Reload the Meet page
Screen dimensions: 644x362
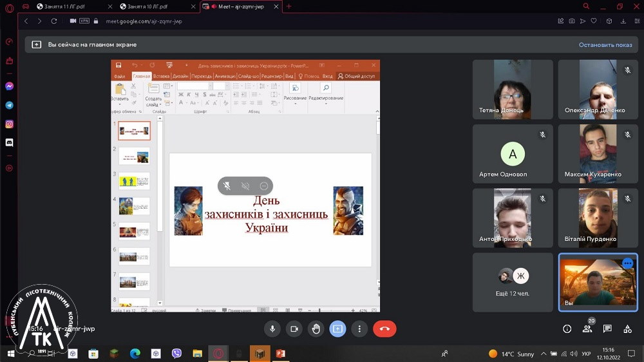pyautogui.click(x=54, y=21)
